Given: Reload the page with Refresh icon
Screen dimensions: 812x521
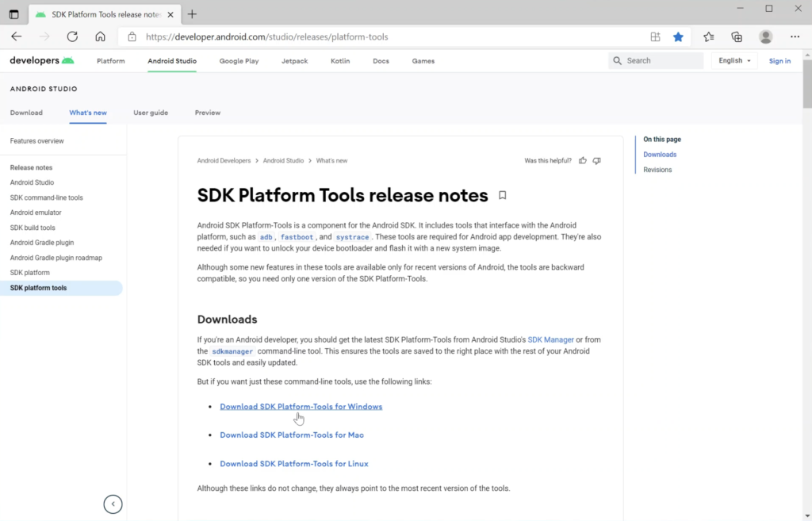Looking at the screenshot, I should click(x=72, y=36).
